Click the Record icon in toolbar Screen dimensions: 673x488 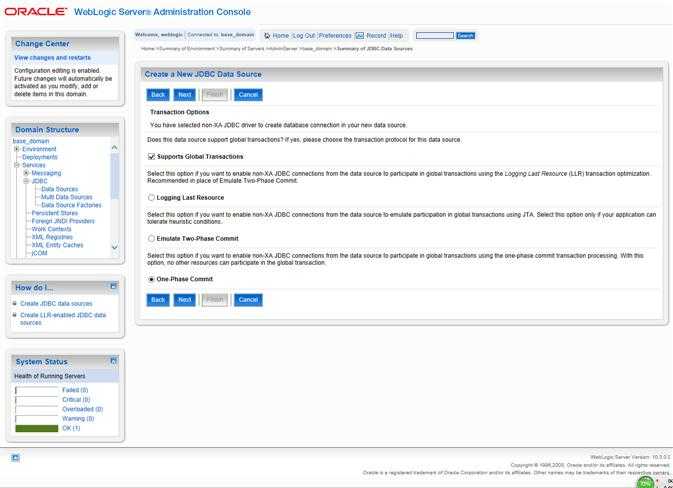pos(360,36)
